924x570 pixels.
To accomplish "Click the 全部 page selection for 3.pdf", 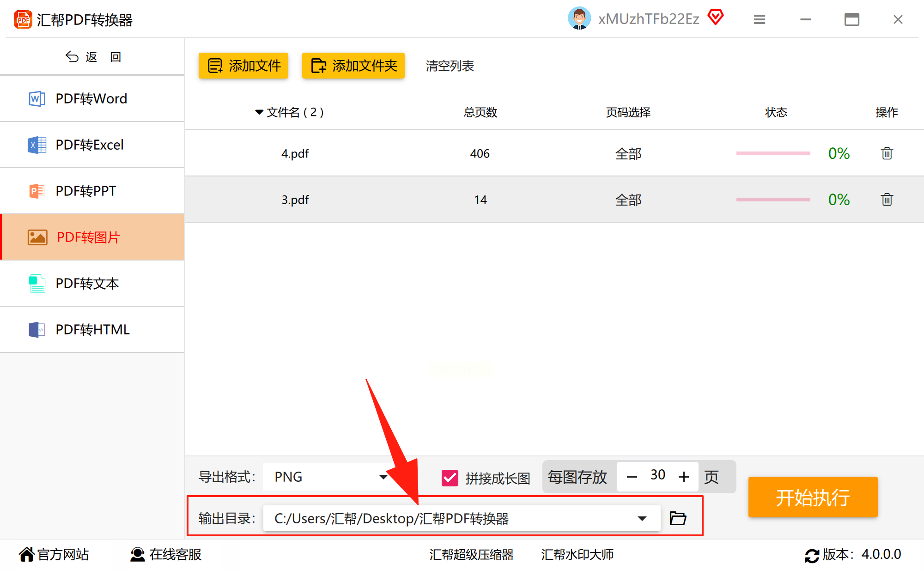I will [628, 200].
